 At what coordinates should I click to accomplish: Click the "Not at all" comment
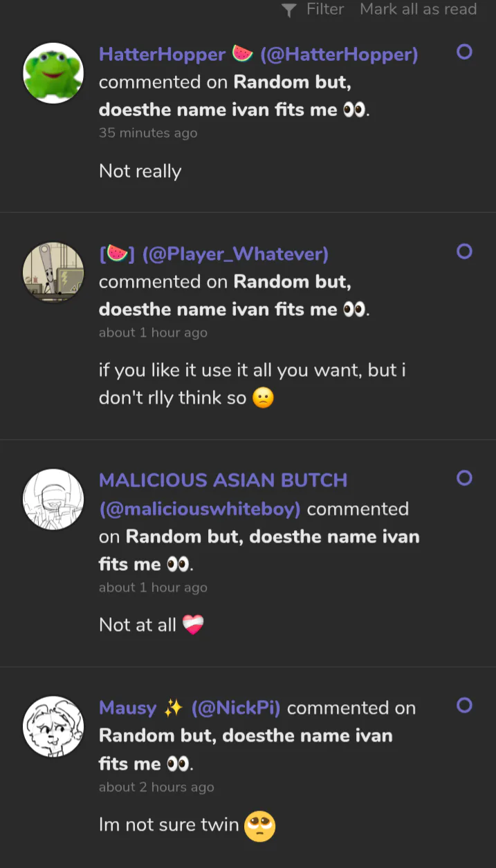click(138, 625)
